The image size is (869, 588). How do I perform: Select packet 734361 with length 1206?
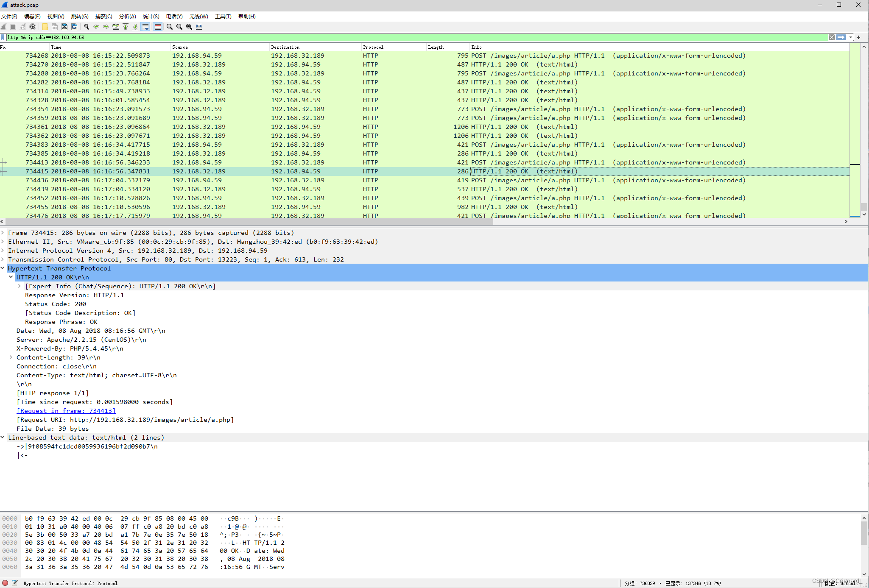click(425, 127)
